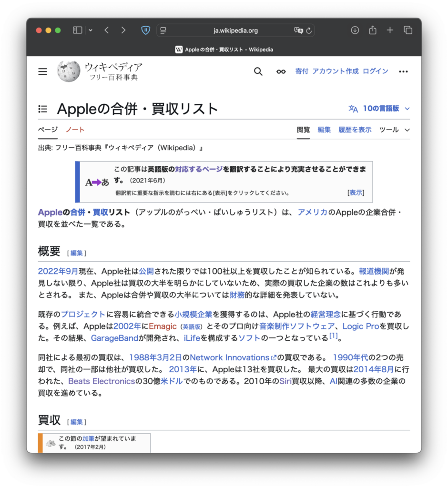Open the personal tools ellipsis menu
Image resolution: width=448 pixels, height=488 pixels.
403,71
